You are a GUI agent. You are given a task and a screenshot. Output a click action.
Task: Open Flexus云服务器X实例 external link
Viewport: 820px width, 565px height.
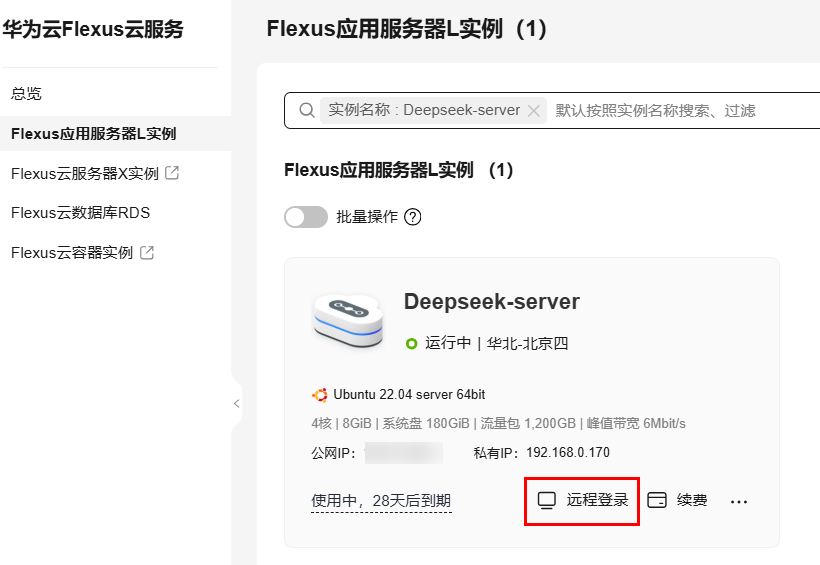pyautogui.click(x=94, y=173)
